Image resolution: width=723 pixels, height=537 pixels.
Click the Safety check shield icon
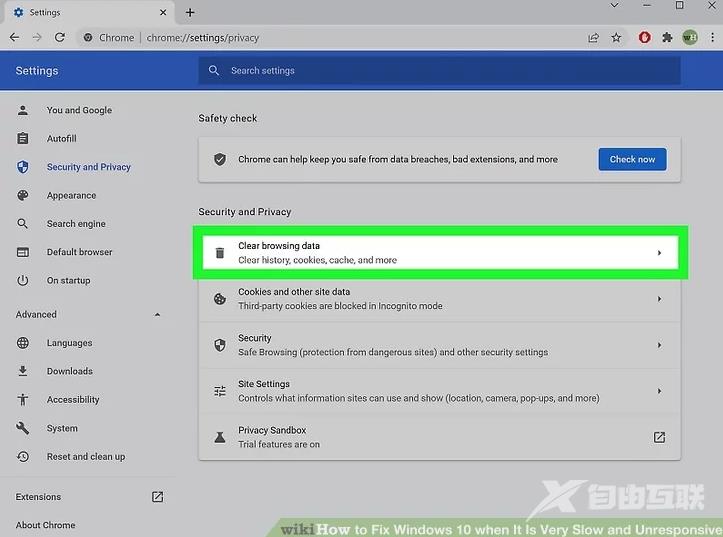point(220,159)
